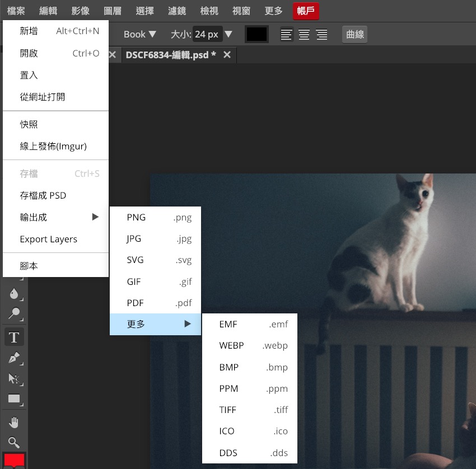Expand the 更多 export formats submenu
Screen dimensions: 476x469
click(x=155, y=324)
